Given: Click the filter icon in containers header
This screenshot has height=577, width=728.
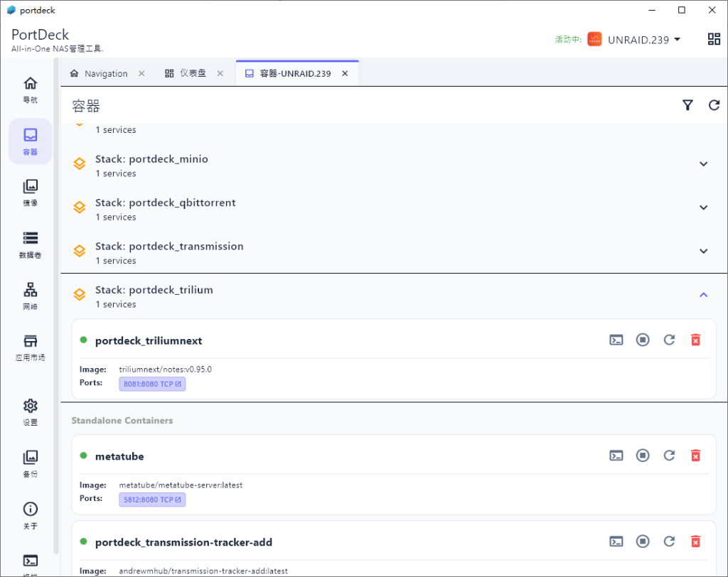Looking at the screenshot, I should coord(687,105).
